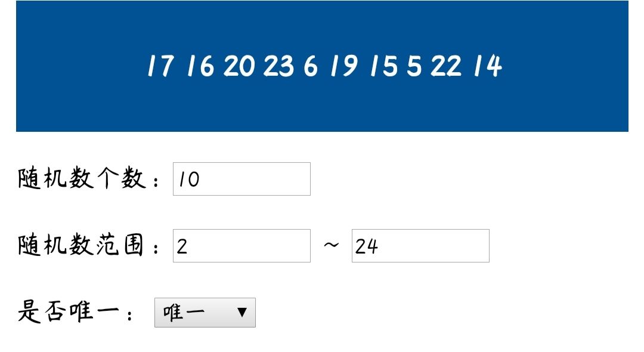Click the last generated number 14
644x352 pixels.
[488, 66]
